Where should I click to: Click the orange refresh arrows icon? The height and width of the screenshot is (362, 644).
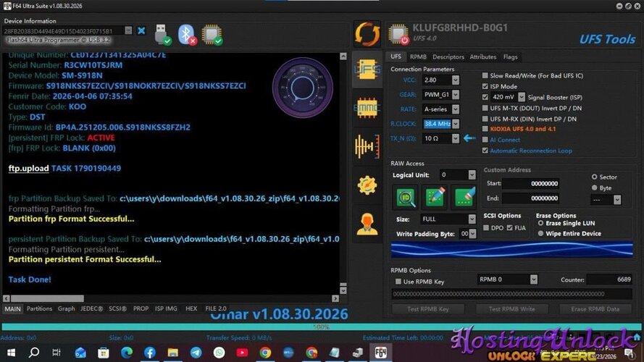point(367,33)
